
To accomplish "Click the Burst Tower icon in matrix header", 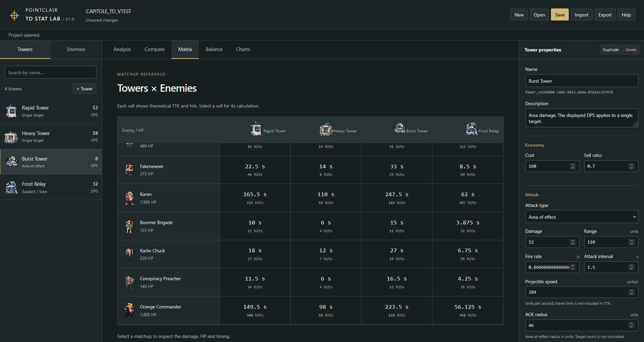I will click(x=399, y=128).
